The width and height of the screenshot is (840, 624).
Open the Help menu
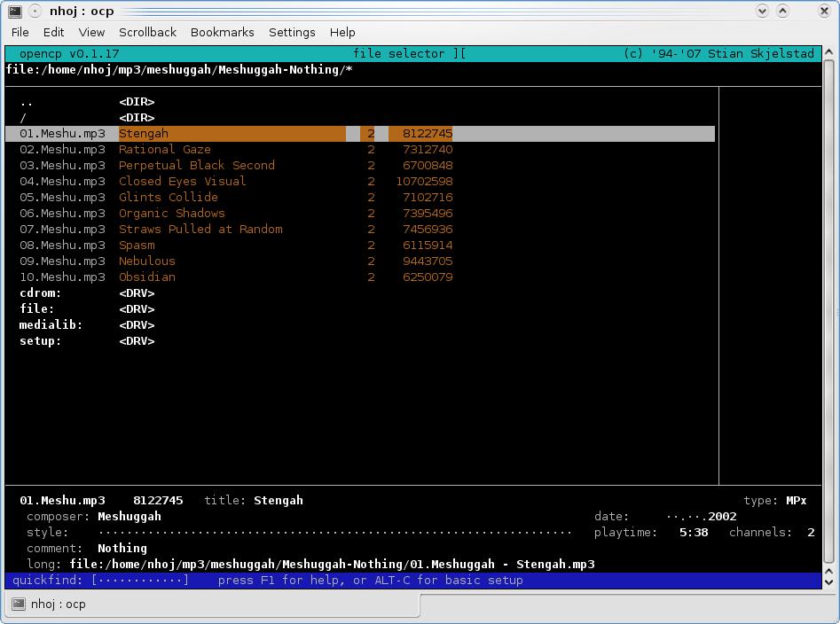(342, 32)
